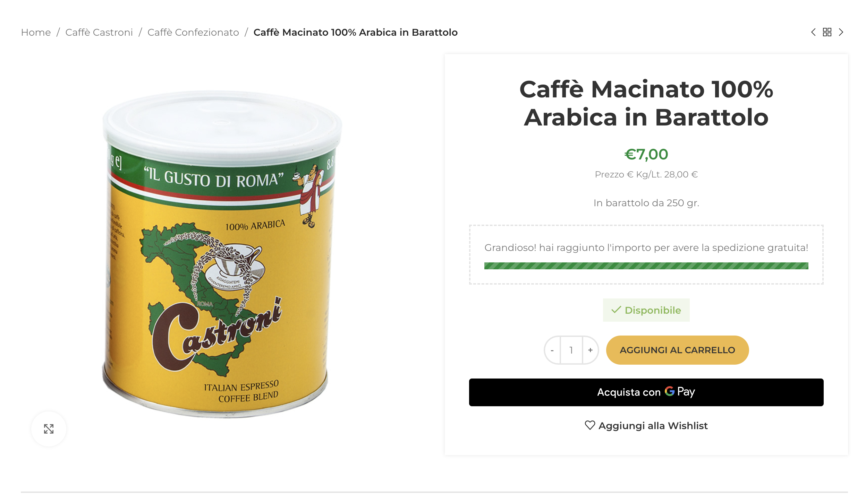Buy with Acquista con G Pay

point(646,392)
